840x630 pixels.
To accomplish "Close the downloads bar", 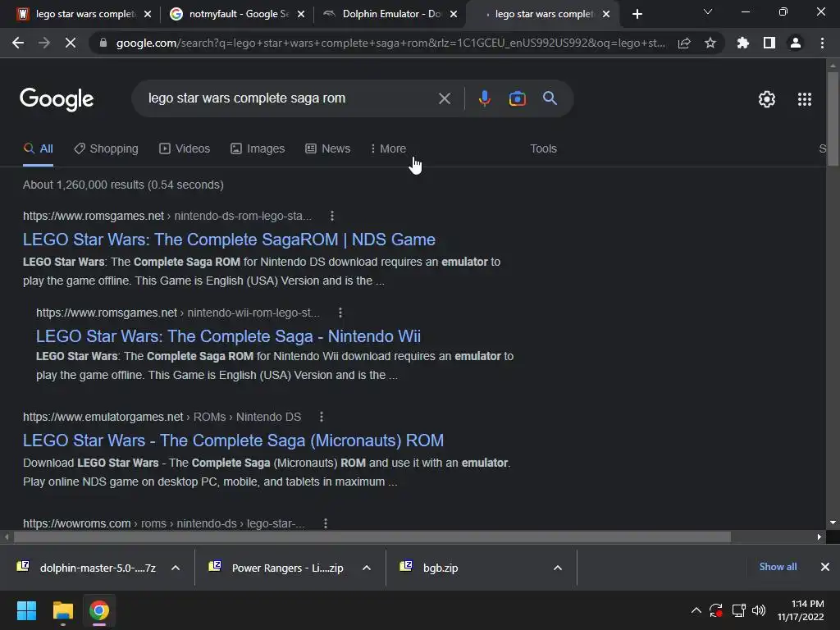I will (x=825, y=567).
